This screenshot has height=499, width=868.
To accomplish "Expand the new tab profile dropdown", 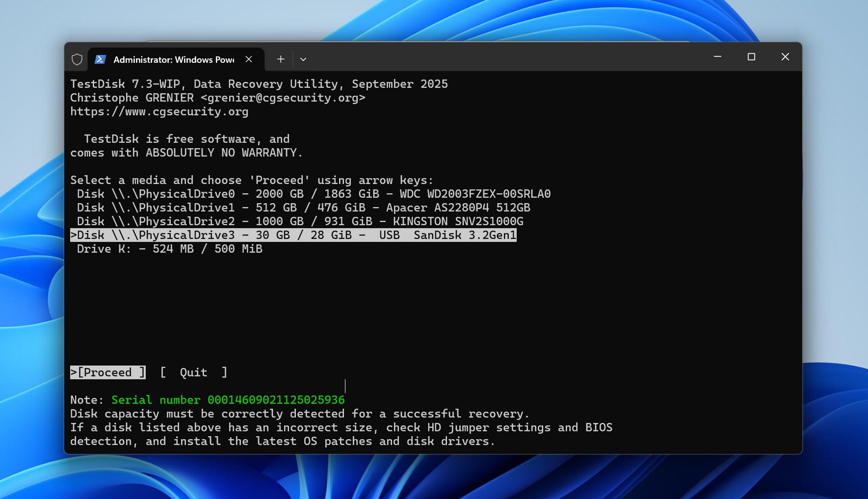I will pyautogui.click(x=303, y=59).
